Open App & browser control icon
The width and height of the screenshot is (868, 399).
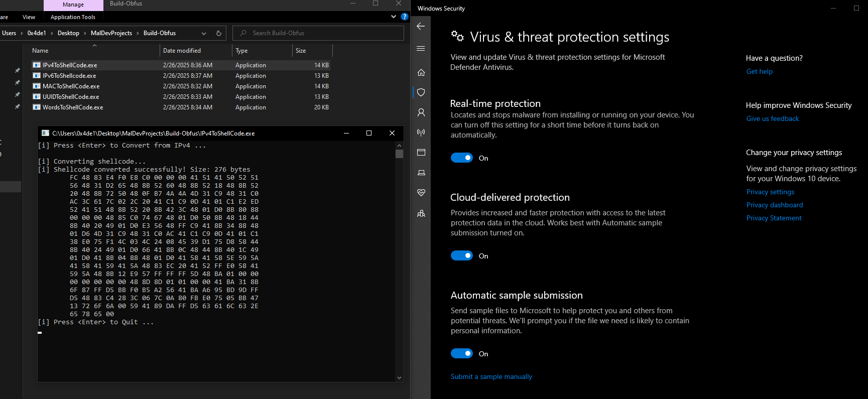click(421, 153)
